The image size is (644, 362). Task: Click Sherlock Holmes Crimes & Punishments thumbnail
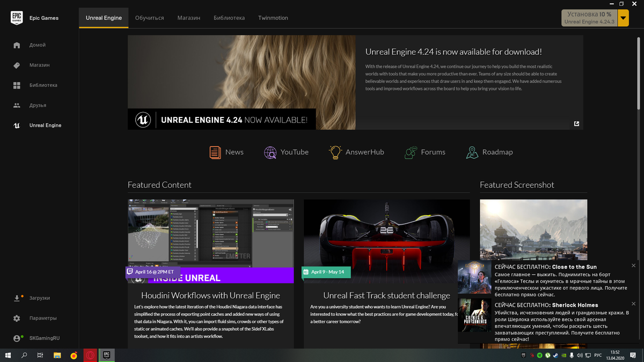click(474, 316)
